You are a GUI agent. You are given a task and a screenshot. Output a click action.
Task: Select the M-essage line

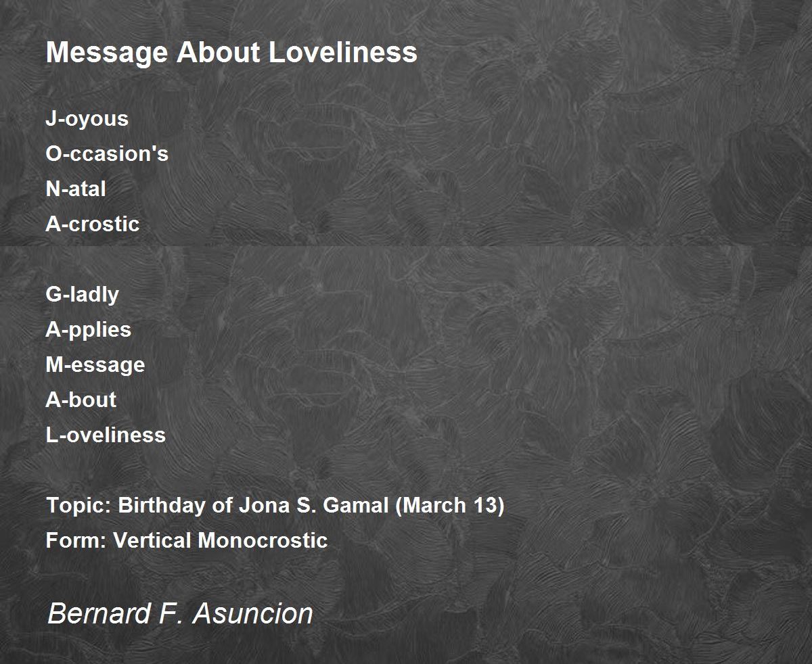(x=95, y=365)
